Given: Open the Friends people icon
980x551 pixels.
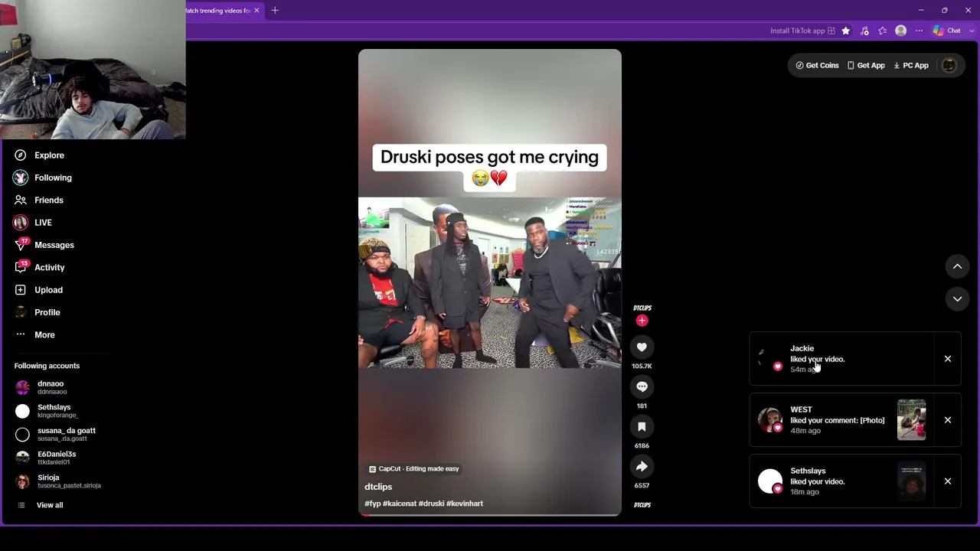Looking at the screenshot, I should coord(21,200).
